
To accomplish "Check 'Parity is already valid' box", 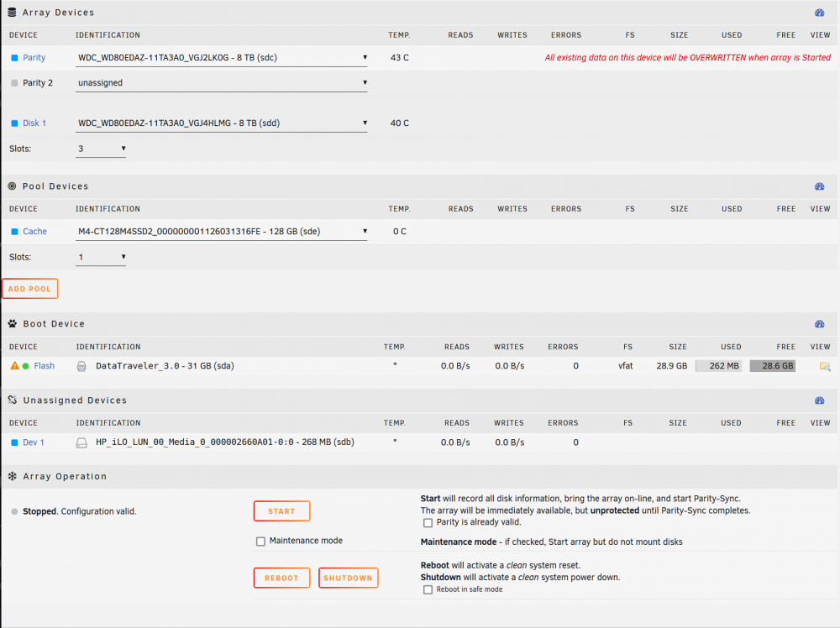I will click(x=428, y=522).
